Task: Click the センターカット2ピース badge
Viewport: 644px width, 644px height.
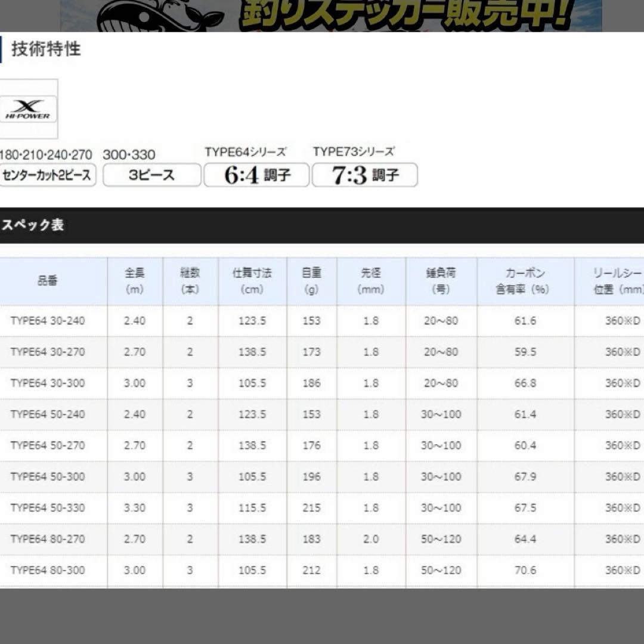Action: [48, 175]
